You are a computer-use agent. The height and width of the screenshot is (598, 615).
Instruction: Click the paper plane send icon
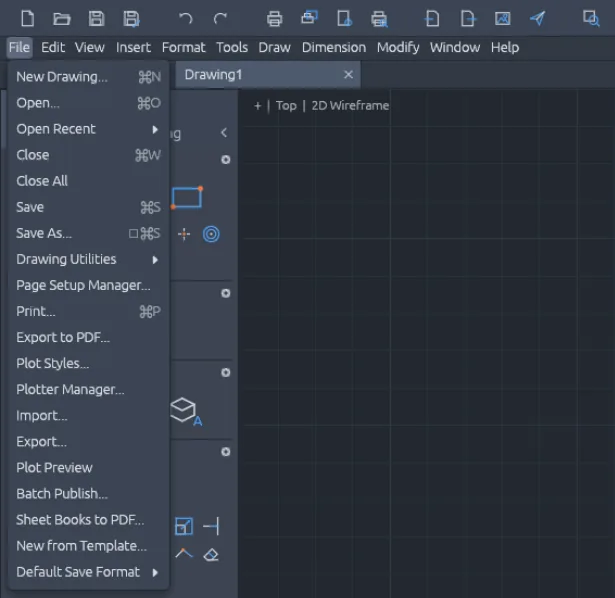click(x=538, y=18)
